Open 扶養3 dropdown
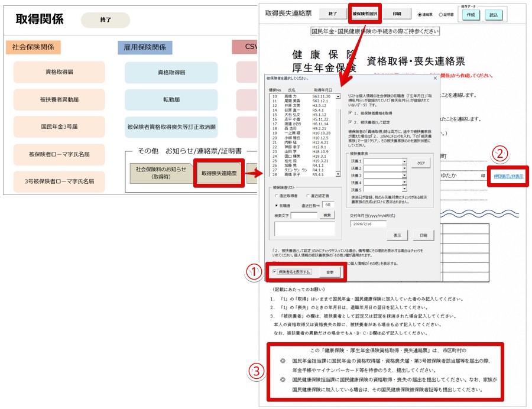This screenshot has height=409, width=532. (404, 176)
